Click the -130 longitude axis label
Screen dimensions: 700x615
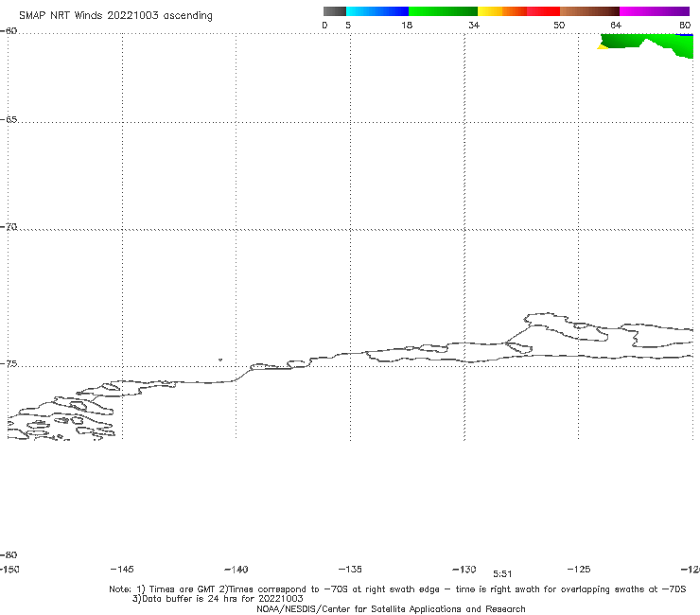[464, 569]
